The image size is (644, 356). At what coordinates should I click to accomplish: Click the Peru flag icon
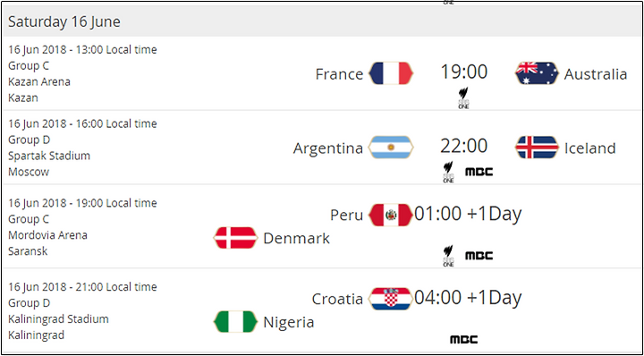coord(391,215)
